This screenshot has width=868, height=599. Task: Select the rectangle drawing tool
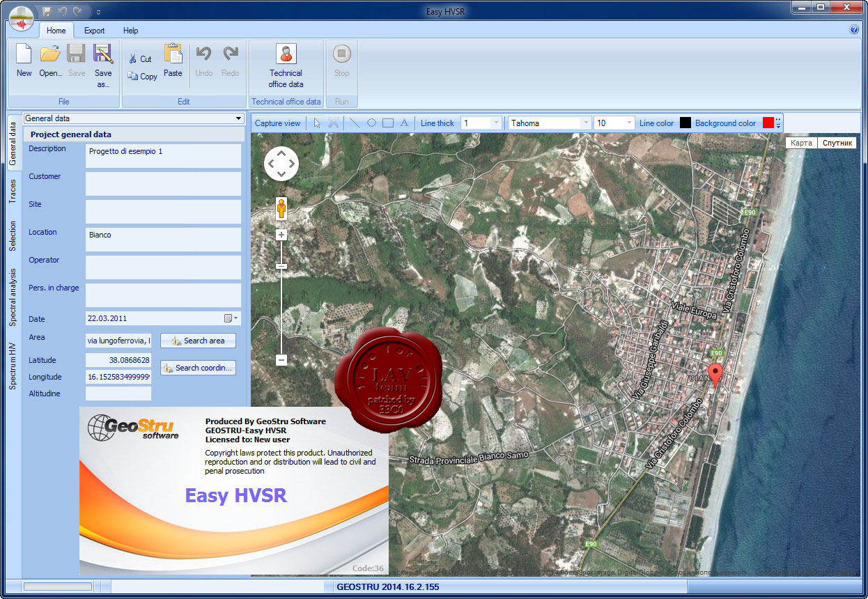coord(388,123)
